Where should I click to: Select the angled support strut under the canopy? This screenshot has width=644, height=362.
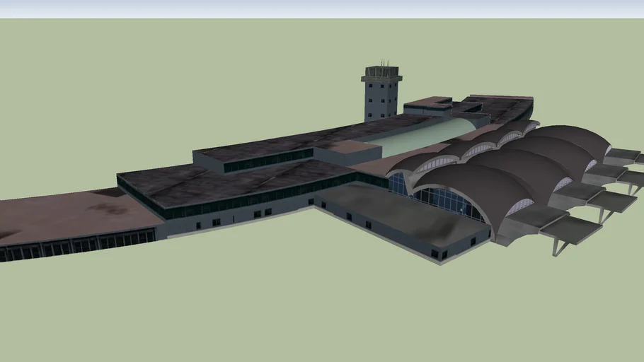point(559,247)
